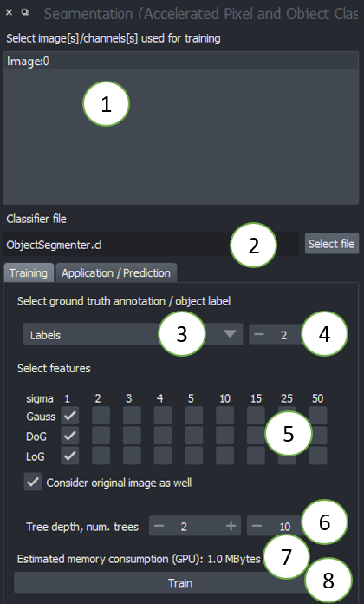Uncheck the DoG sigma 1 checkbox
The height and width of the screenshot is (604, 364).
point(70,436)
